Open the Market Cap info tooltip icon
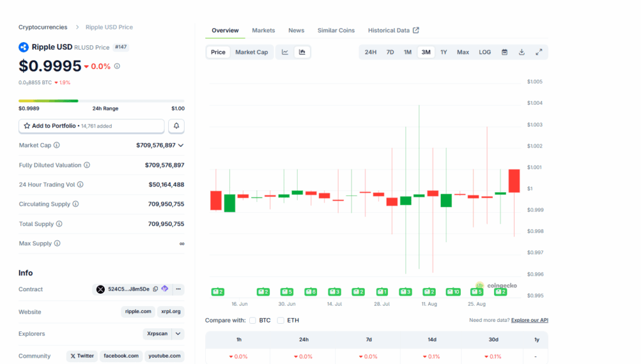The image size is (641, 364). pyautogui.click(x=57, y=145)
